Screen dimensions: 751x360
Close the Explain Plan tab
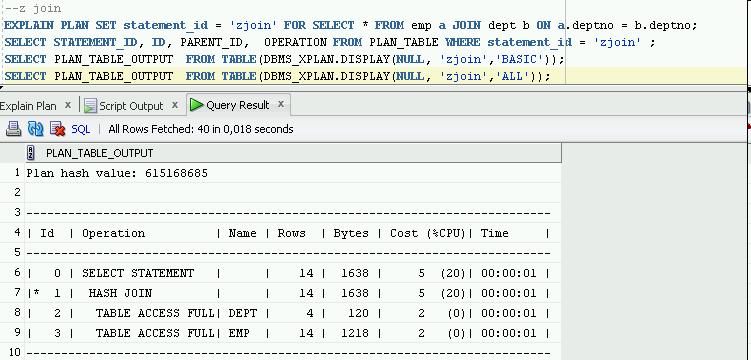coord(68,104)
